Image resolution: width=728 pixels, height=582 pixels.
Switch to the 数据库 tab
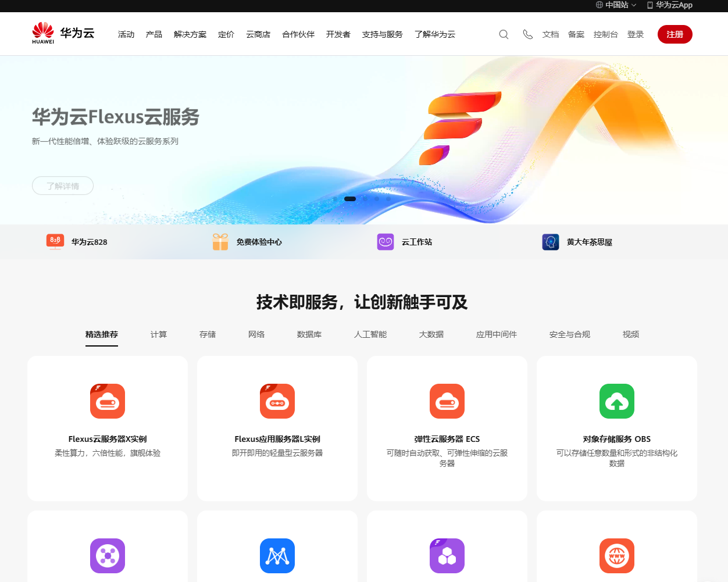309,334
